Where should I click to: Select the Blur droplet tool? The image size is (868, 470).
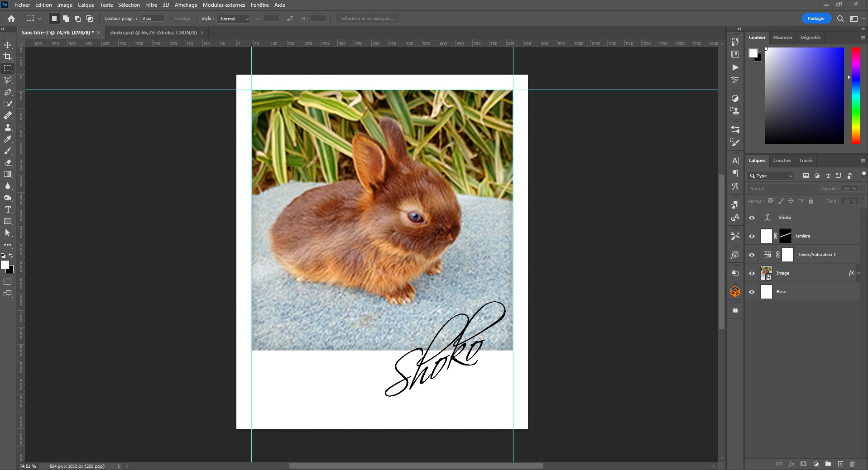pyautogui.click(x=8, y=186)
